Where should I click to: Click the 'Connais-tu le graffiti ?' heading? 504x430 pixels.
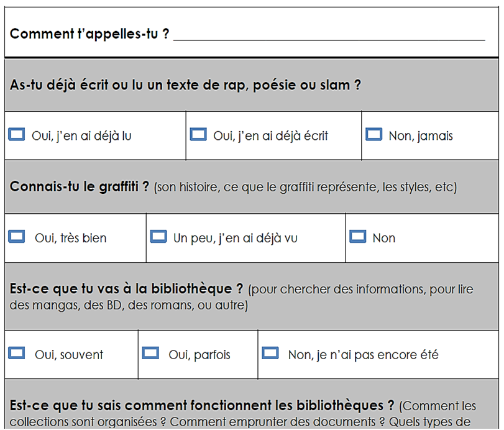80,186
